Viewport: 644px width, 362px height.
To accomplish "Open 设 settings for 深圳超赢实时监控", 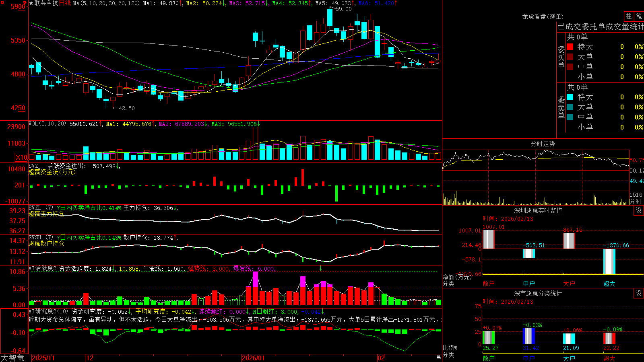I will point(639,210).
